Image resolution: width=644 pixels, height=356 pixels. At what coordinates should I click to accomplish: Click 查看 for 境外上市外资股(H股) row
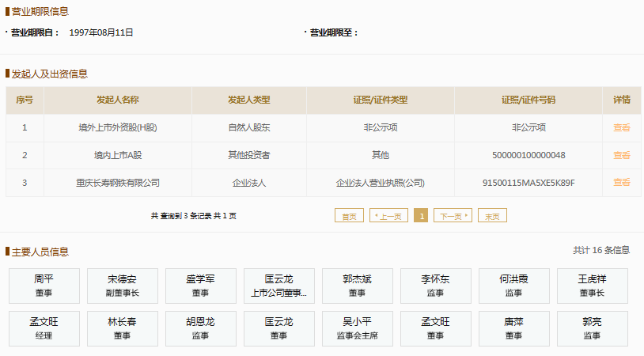[x=621, y=127]
